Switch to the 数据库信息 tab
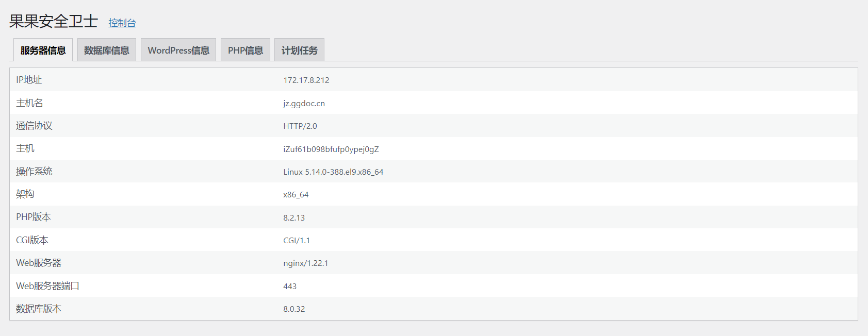This screenshot has height=336, width=868. [x=107, y=50]
